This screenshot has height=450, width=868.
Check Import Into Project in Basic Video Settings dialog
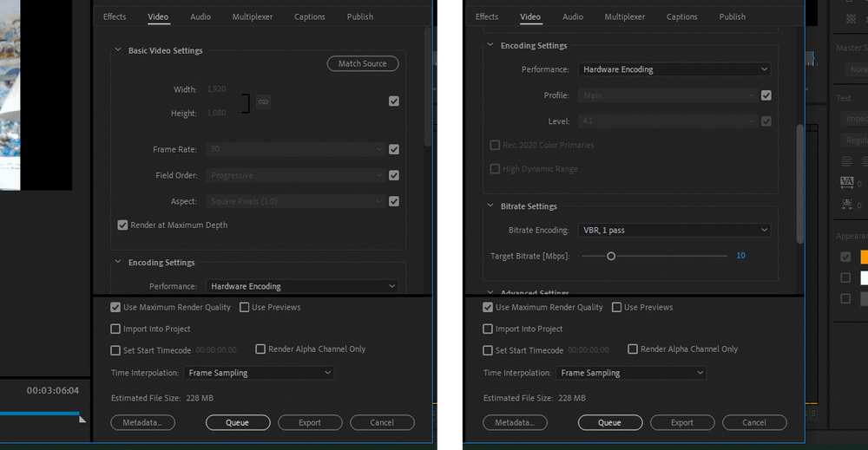(115, 329)
